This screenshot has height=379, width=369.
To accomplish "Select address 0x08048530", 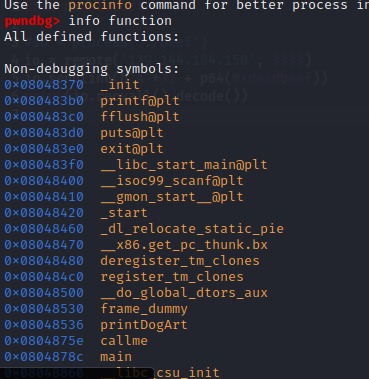I will pos(44,309).
